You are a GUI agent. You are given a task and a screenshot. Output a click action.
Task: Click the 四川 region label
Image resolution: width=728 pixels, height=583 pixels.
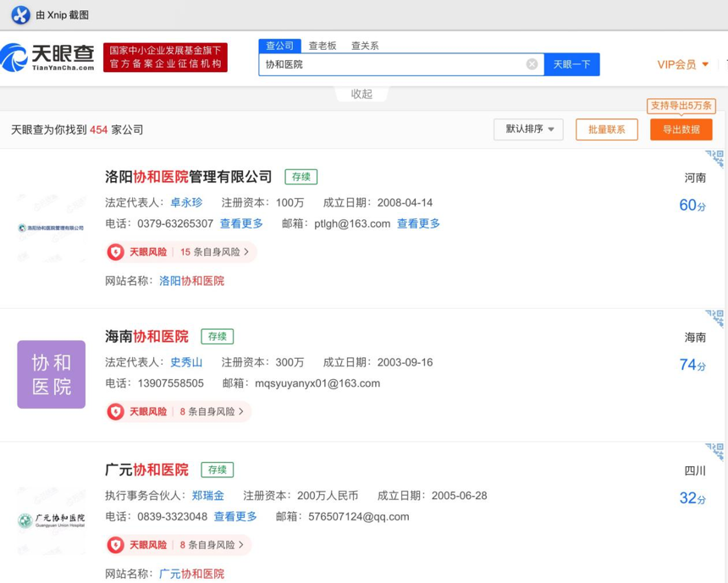coord(695,470)
